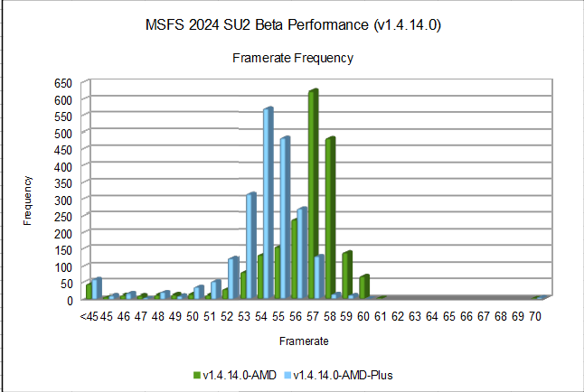This screenshot has width=584, height=392.
Task: Click the blue bar at framerate 51
Action: 216,289
